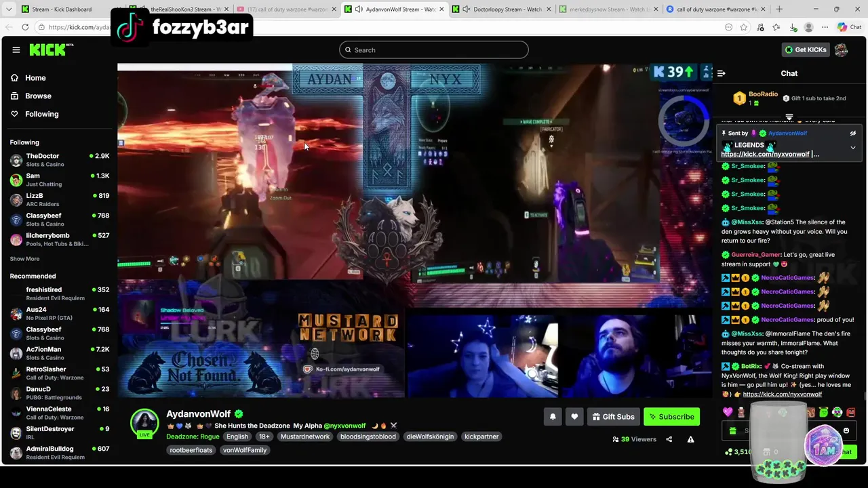The height and width of the screenshot is (488, 868).
Task: Open Aus24 No Pixel RP channel
Action: 59,314
